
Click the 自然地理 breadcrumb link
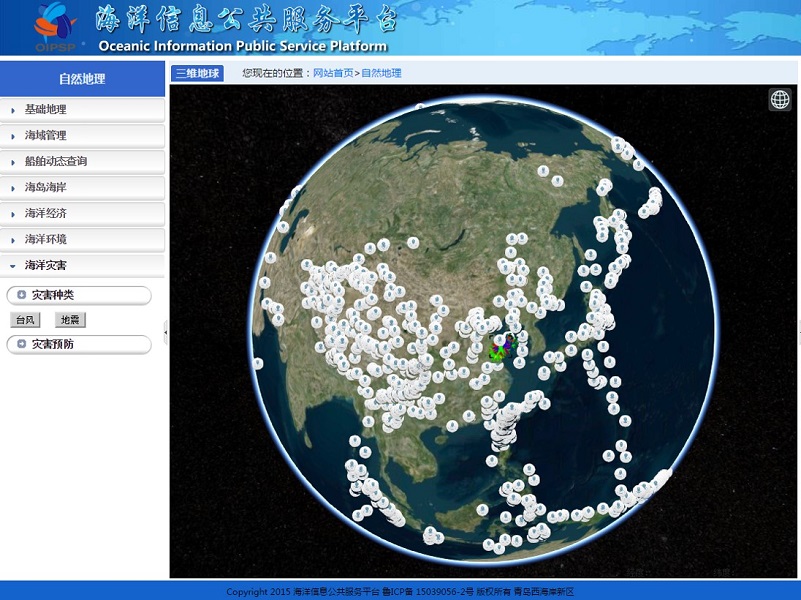[x=381, y=73]
